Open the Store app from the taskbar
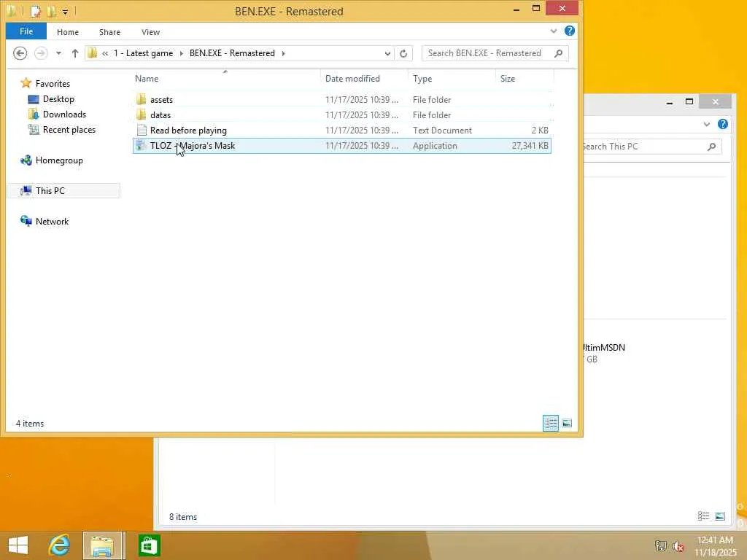This screenshot has width=747, height=560. pyautogui.click(x=149, y=545)
